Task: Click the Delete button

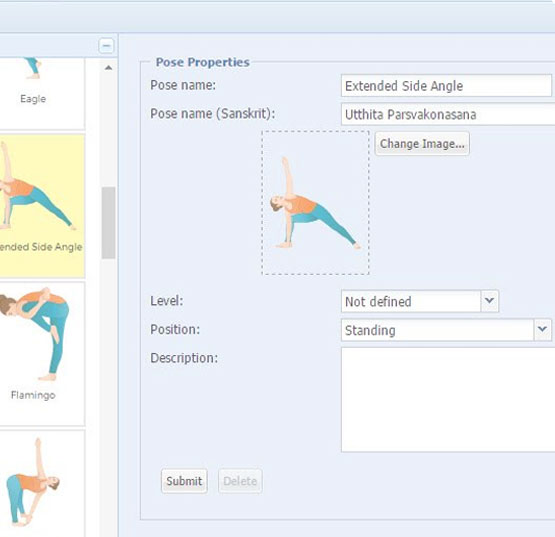Action: click(240, 481)
